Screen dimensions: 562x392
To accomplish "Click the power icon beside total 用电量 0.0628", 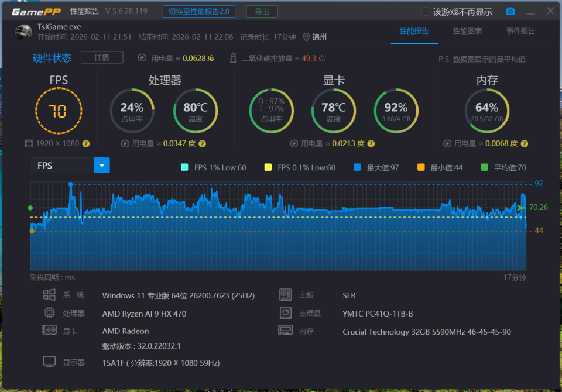I will (142, 58).
